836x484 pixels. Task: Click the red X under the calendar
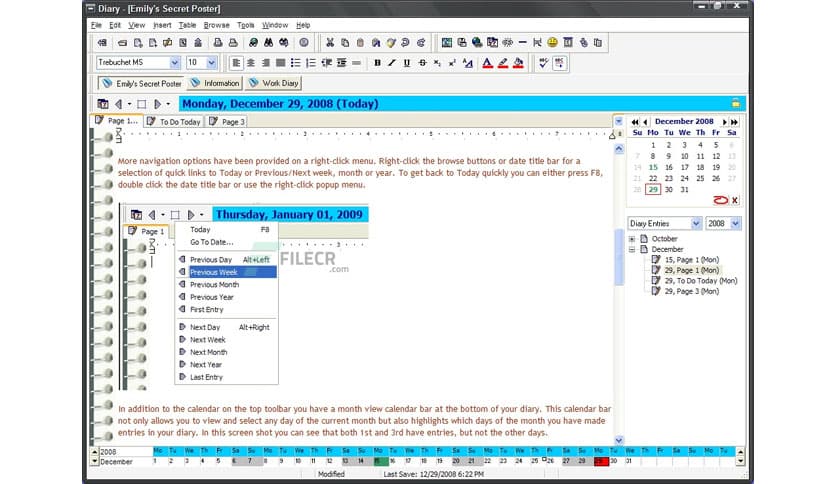(735, 200)
